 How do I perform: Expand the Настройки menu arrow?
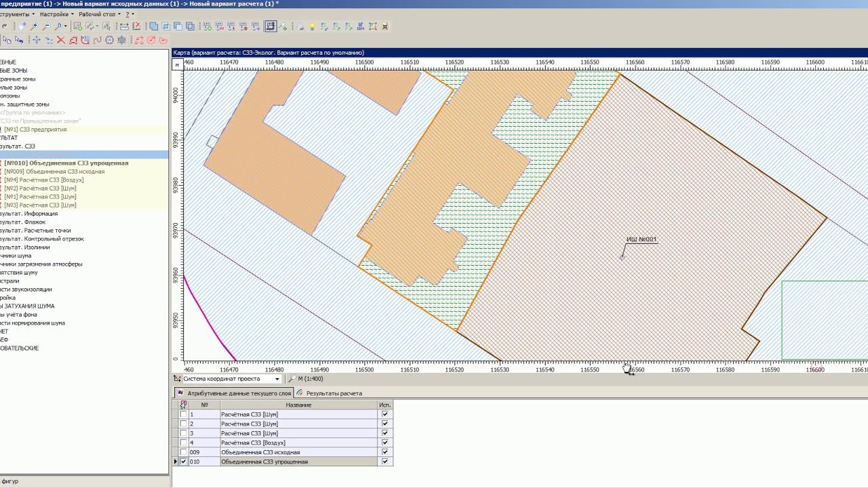(72, 14)
